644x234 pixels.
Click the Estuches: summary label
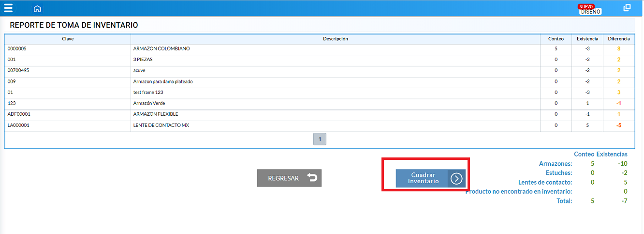[559, 173]
